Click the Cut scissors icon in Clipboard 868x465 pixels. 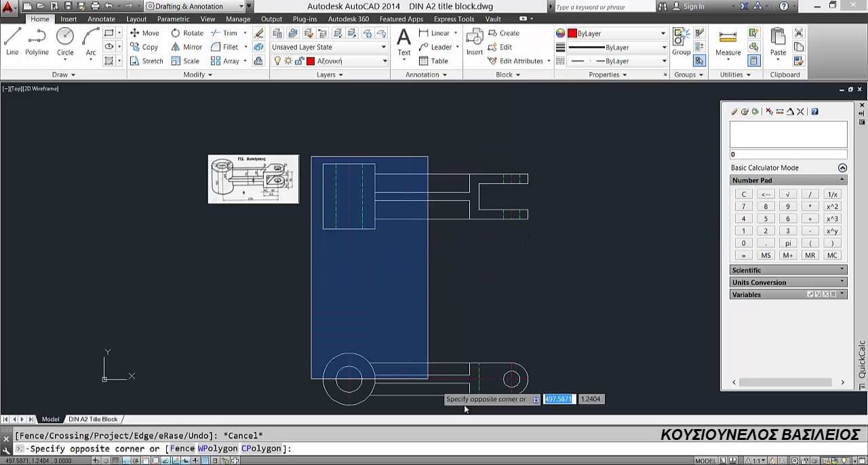point(799,33)
